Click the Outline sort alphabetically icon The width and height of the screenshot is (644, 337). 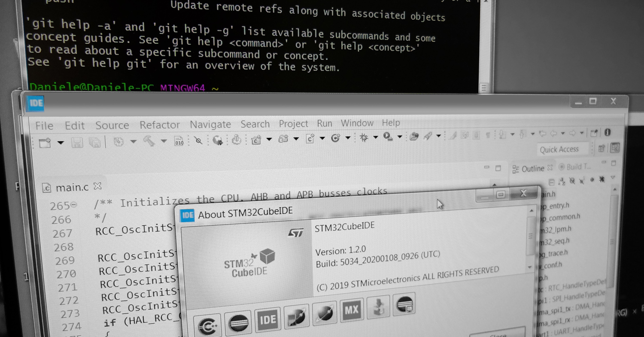click(562, 181)
